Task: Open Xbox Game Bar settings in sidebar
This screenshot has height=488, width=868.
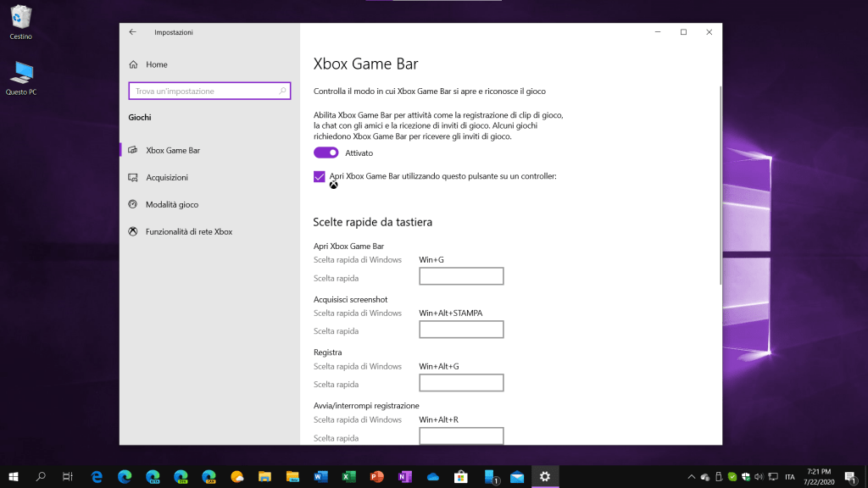Action: (172, 150)
